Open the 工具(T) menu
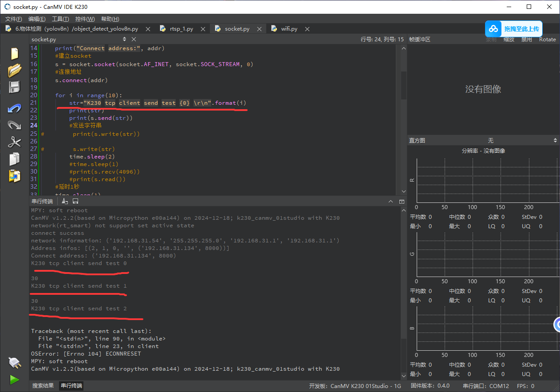560x392 pixels. click(60, 19)
